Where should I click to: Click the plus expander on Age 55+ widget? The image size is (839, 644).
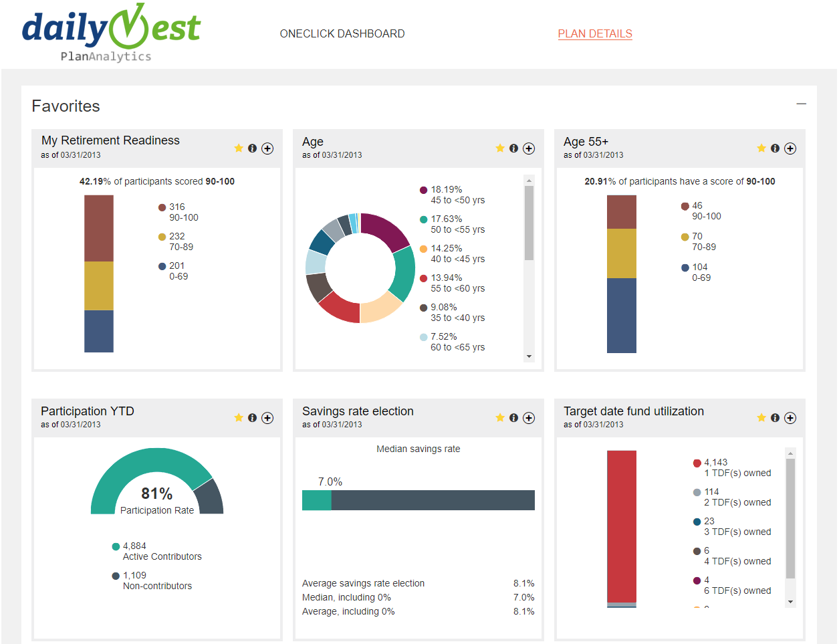pos(790,148)
